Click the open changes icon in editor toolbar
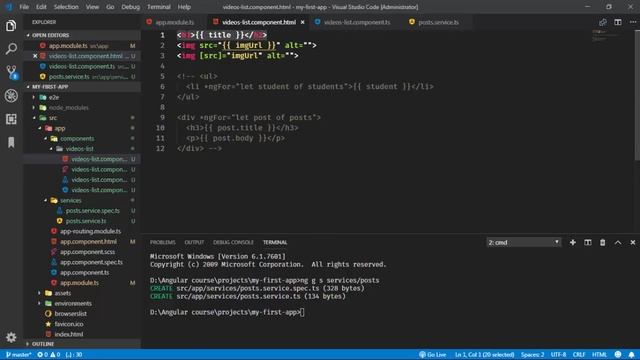The width and height of the screenshot is (640, 360). (602, 22)
